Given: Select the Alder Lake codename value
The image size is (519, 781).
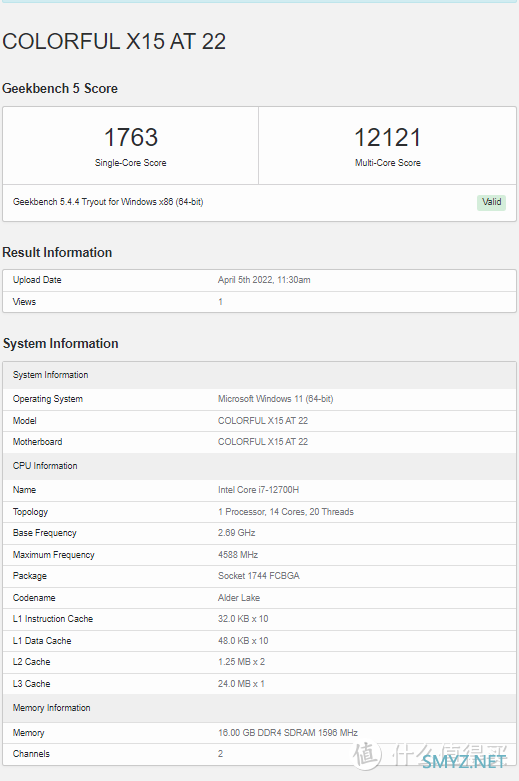Looking at the screenshot, I should 239,598.
